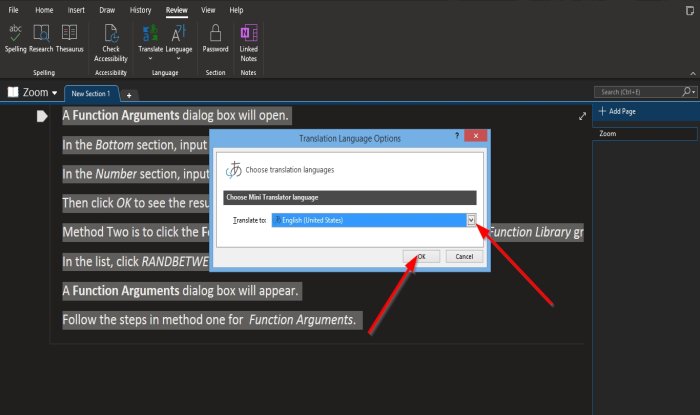
Task: Click Add Page in the page panel
Action: click(x=622, y=113)
